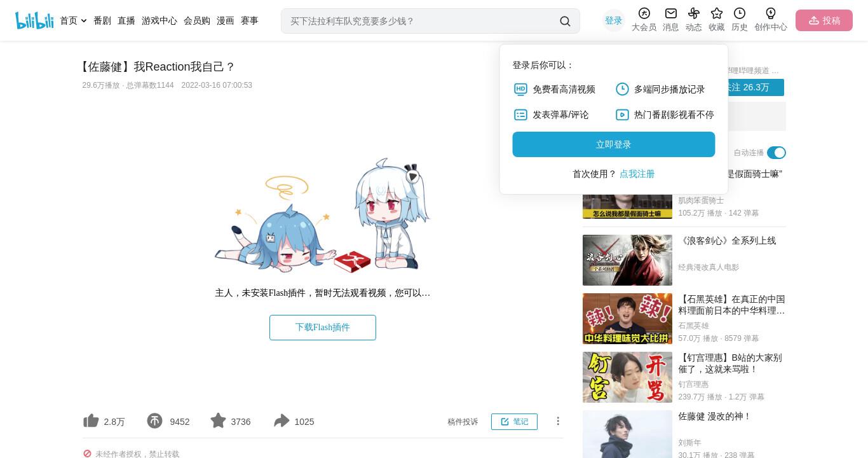Image resolution: width=868 pixels, height=458 pixels.
Task: Give a coin via the coin icon
Action: click(x=154, y=421)
